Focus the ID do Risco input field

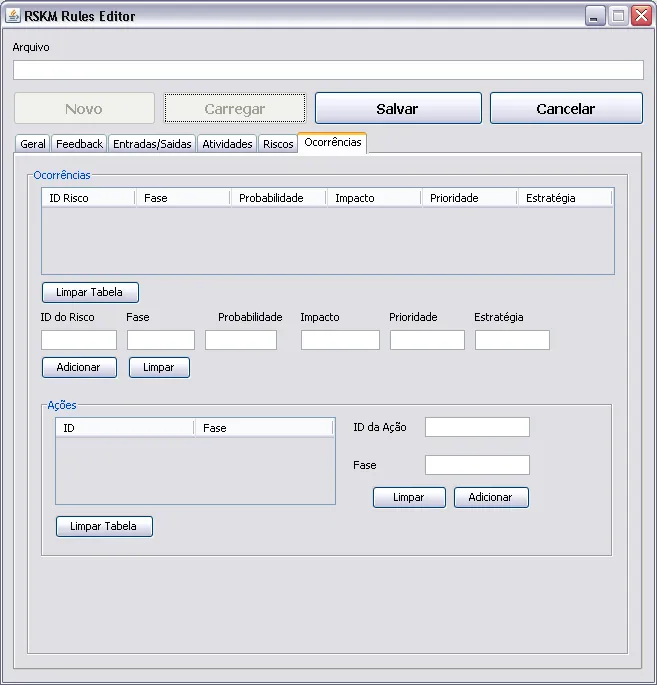[79, 340]
